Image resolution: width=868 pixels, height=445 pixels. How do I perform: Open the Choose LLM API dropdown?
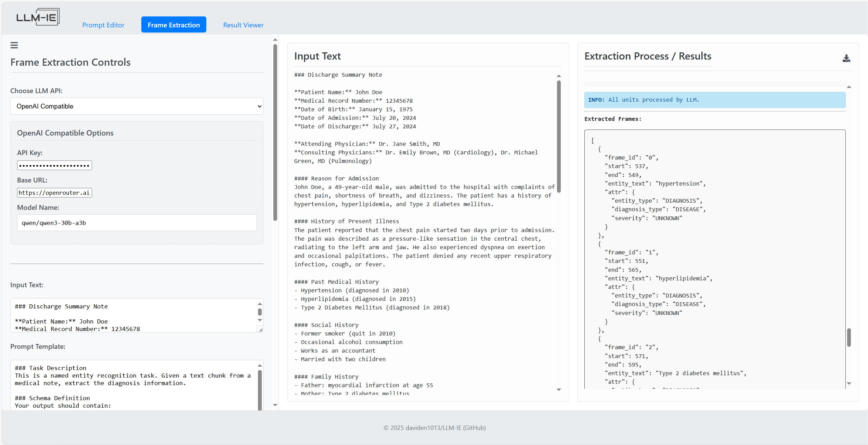(137, 106)
